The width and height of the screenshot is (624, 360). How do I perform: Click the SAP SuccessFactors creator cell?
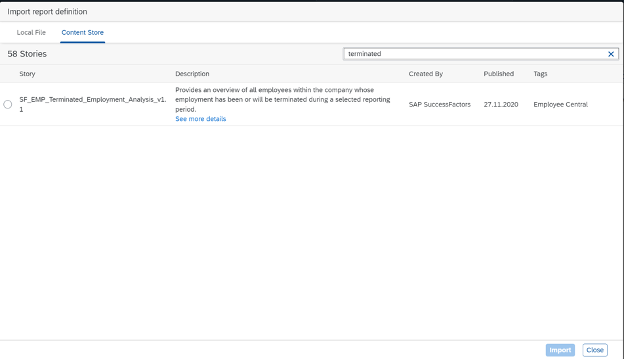pos(440,105)
